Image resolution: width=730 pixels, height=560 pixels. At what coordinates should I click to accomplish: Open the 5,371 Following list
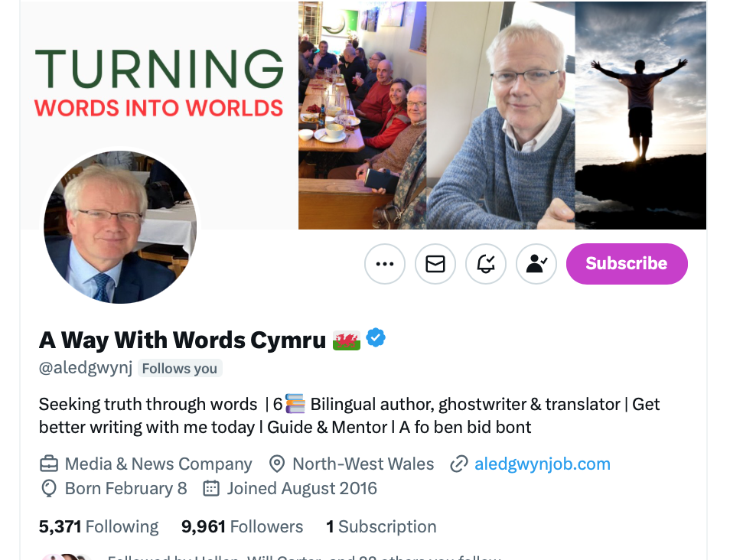[x=99, y=526]
